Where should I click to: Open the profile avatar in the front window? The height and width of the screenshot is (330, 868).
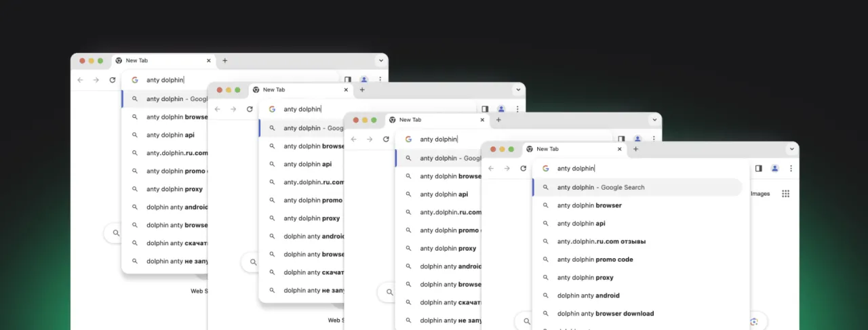pos(774,168)
